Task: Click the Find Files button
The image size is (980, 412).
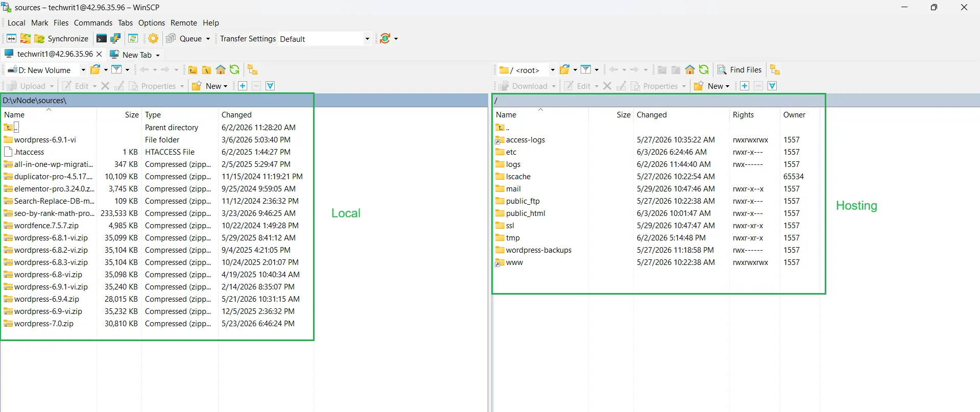Action: click(739, 70)
